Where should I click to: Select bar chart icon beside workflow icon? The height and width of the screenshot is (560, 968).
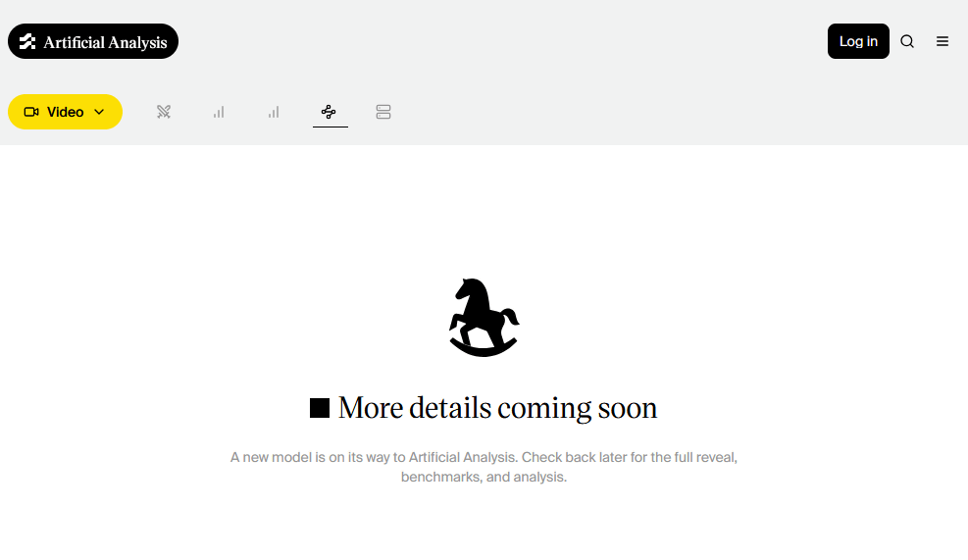click(x=274, y=112)
